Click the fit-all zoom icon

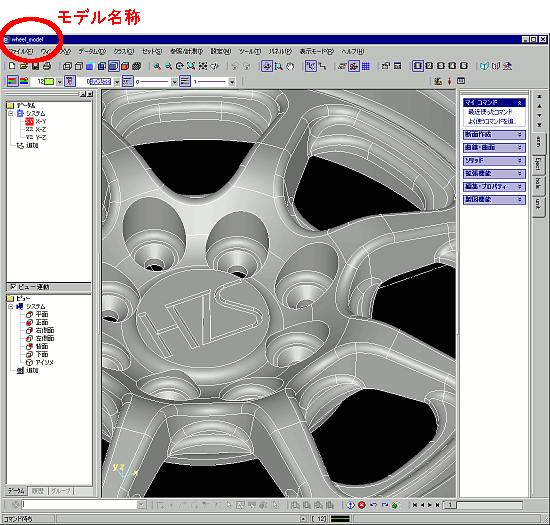click(x=191, y=66)
